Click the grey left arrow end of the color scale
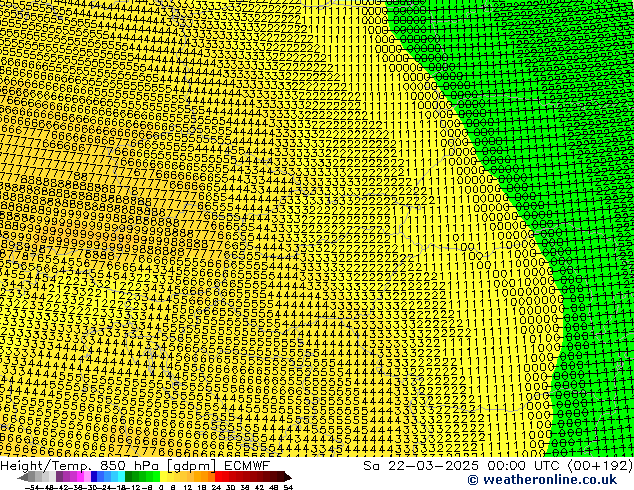Viewport: 634px width, 490px height. (x=23, y=477)
